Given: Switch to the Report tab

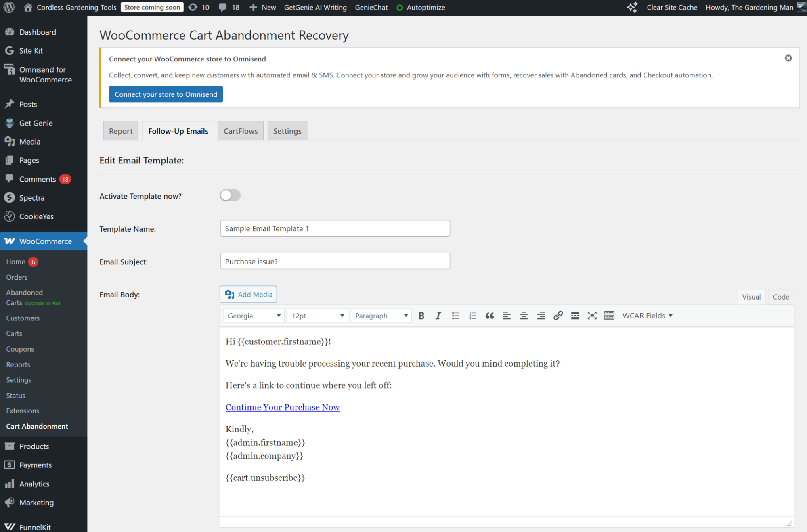Looking at the screenshot, I should (x=120, y=131).
